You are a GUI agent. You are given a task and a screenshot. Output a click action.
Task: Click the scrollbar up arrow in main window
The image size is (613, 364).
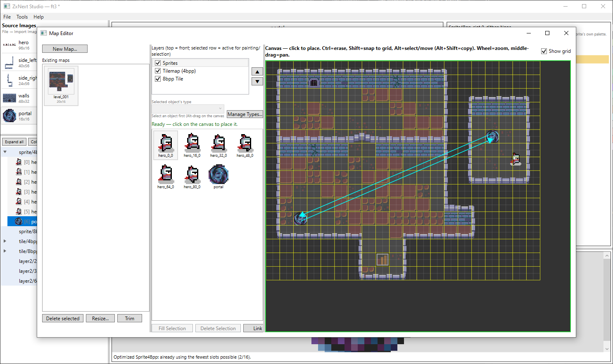click(x=607, y=256)
